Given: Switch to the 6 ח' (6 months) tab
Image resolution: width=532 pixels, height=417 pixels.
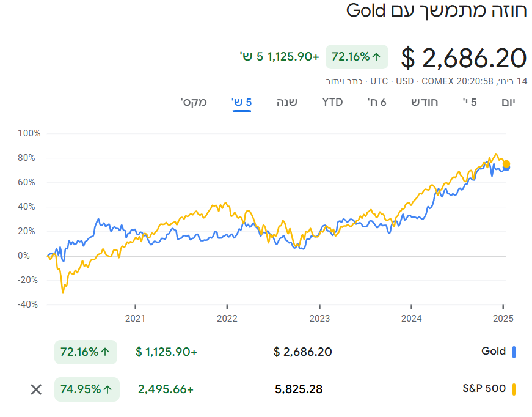Looking at the screenshot, I should pos(377,101).
